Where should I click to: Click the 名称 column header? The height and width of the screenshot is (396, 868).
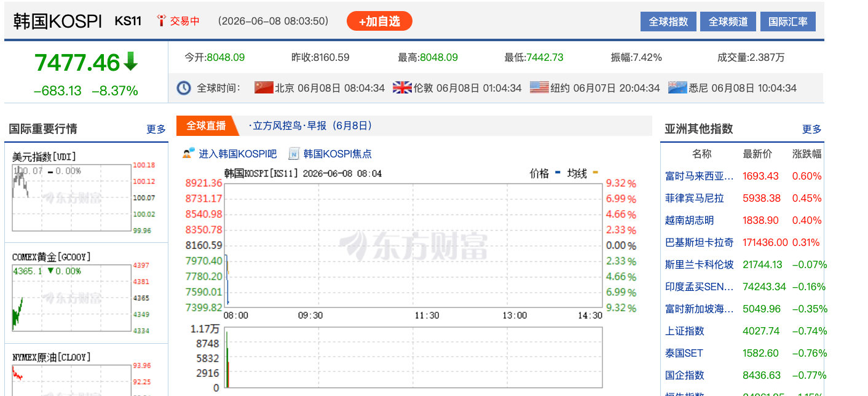701,154
